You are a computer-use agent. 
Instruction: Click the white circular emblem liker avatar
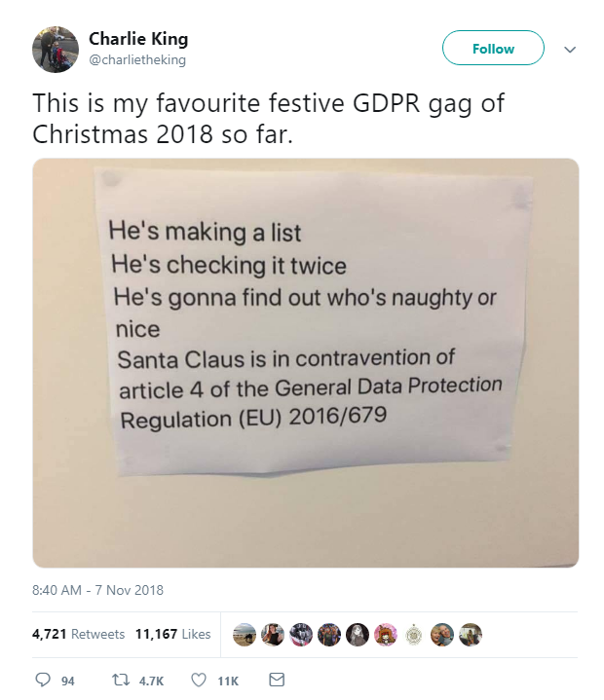(415, 634)
